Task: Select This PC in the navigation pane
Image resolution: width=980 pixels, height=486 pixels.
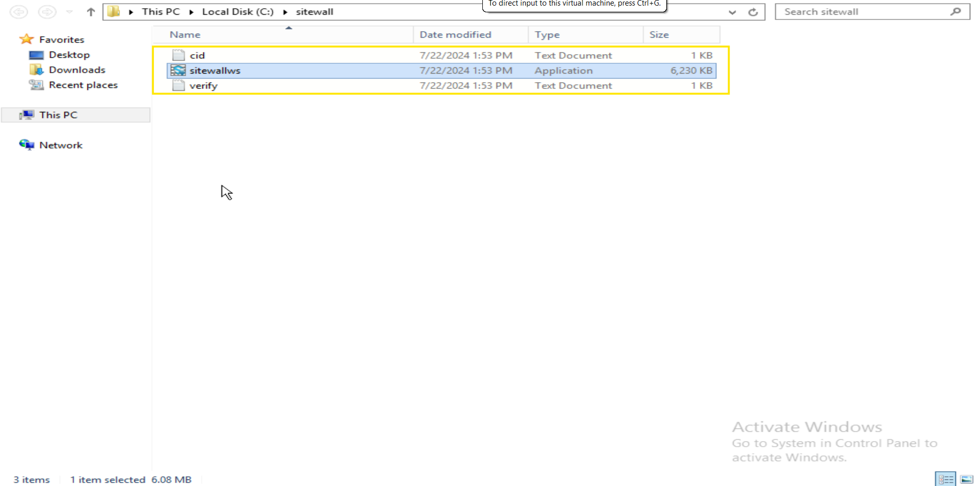Action: coord(58,115)
